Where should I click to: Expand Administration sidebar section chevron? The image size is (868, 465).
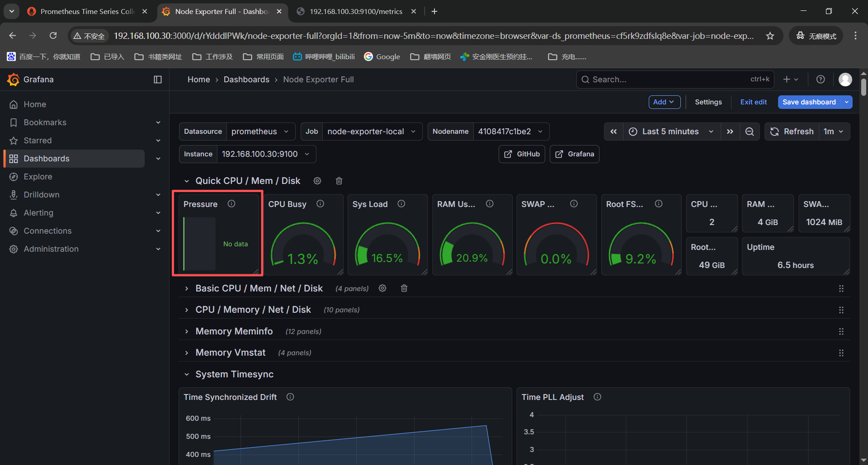click(x=158, y=249)
